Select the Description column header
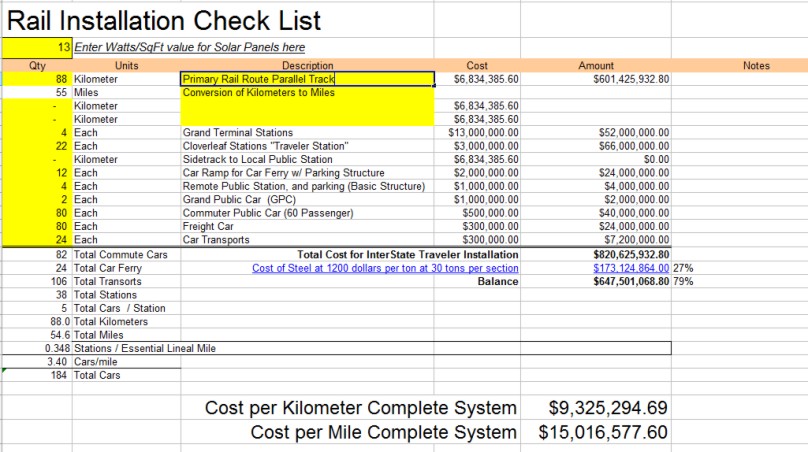 307,65
